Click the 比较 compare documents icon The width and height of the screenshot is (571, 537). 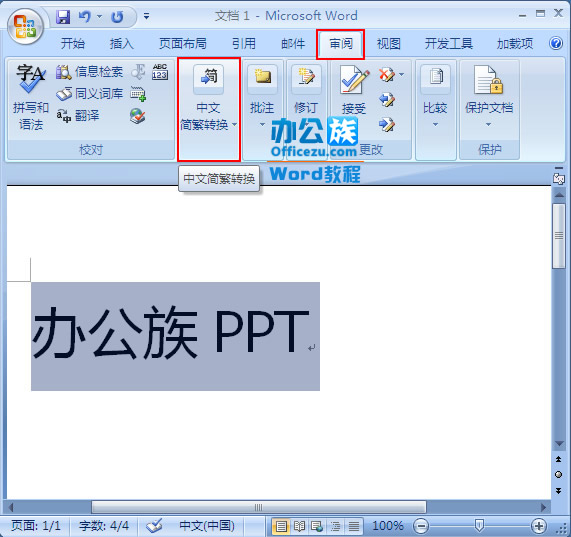(436, 78)
